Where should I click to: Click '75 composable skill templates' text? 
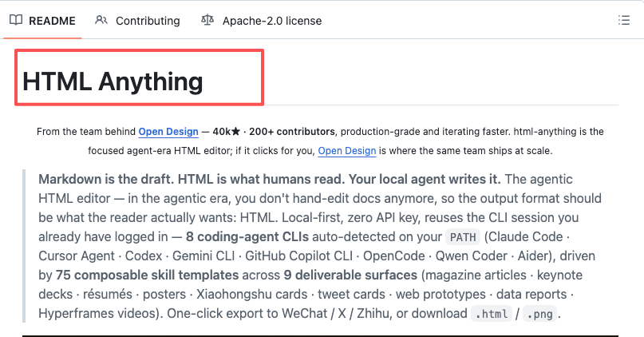[147, 275]
